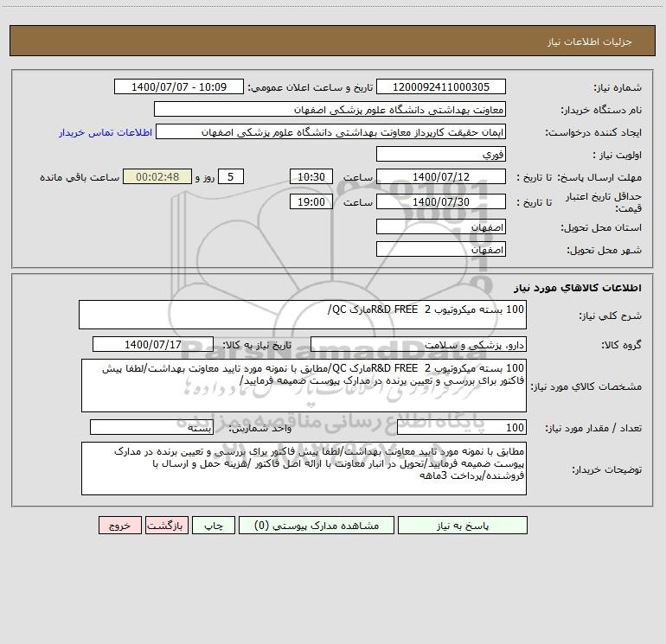
Task: Click the general description box 'شرح کلی نیاز'
Action: click(x=303, y=315)
